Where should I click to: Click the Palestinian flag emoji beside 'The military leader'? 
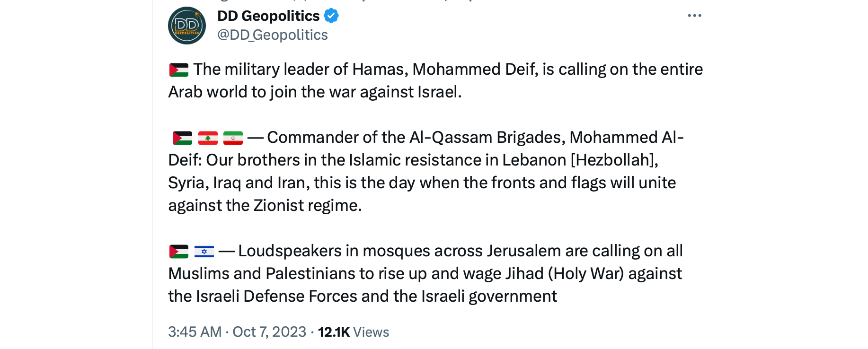(x=179, y=70)
